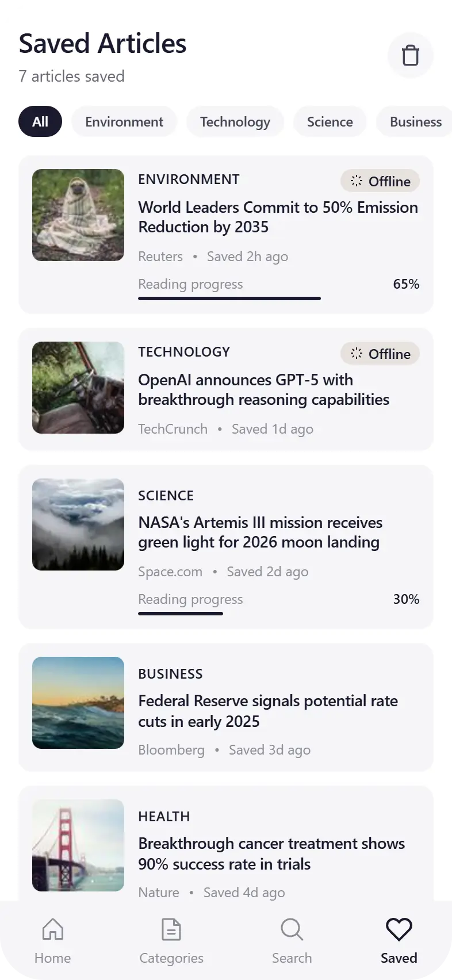Screen dimensions: 452x980
Task: Show only Science articles
Action: click(330, 122)
